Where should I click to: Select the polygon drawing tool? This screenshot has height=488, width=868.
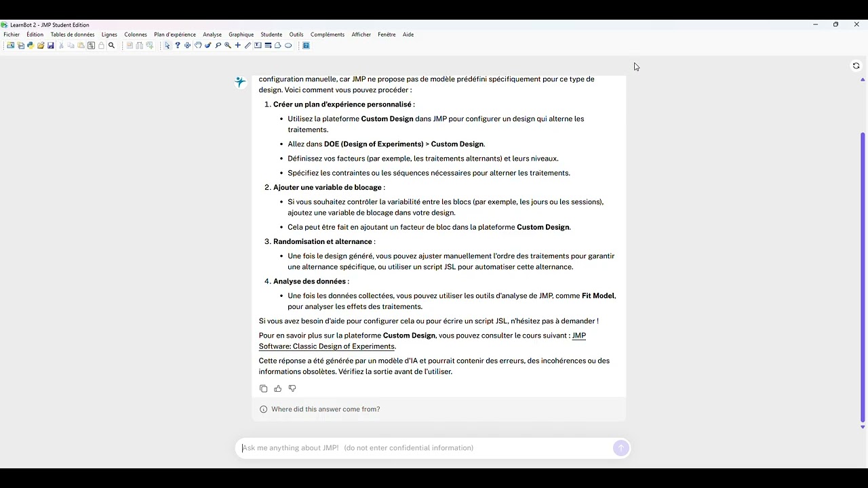coord(278,45)
